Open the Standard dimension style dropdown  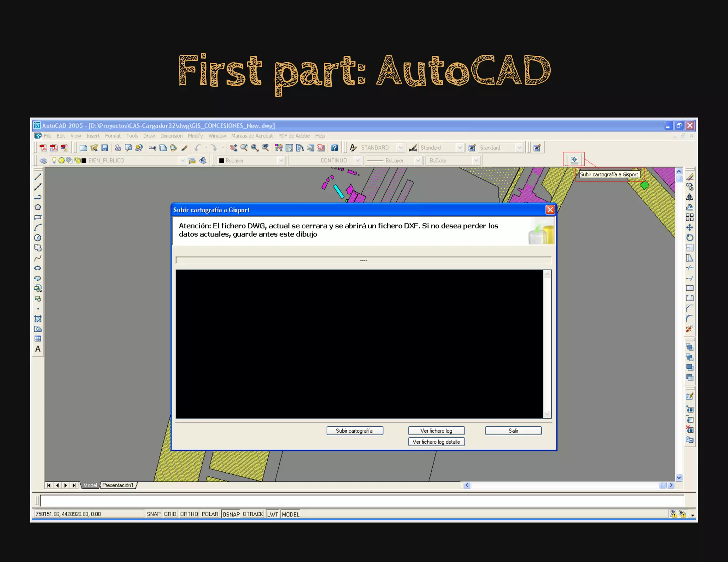(460, 148)
